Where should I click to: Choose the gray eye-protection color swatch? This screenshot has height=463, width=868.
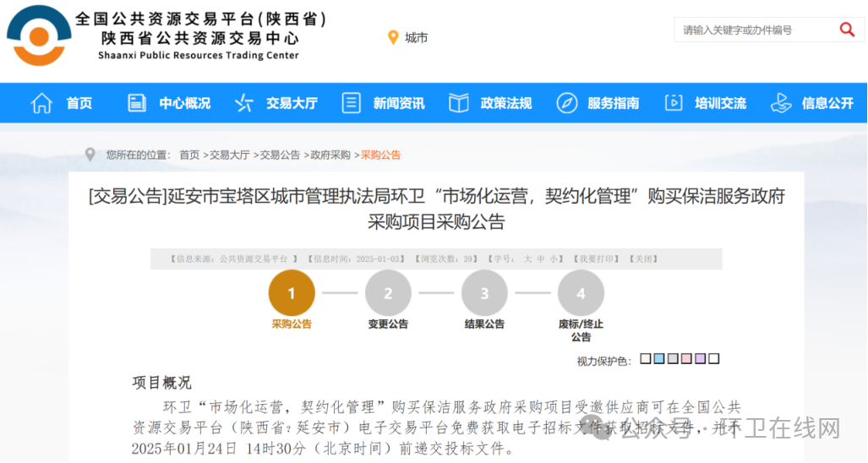673,359
